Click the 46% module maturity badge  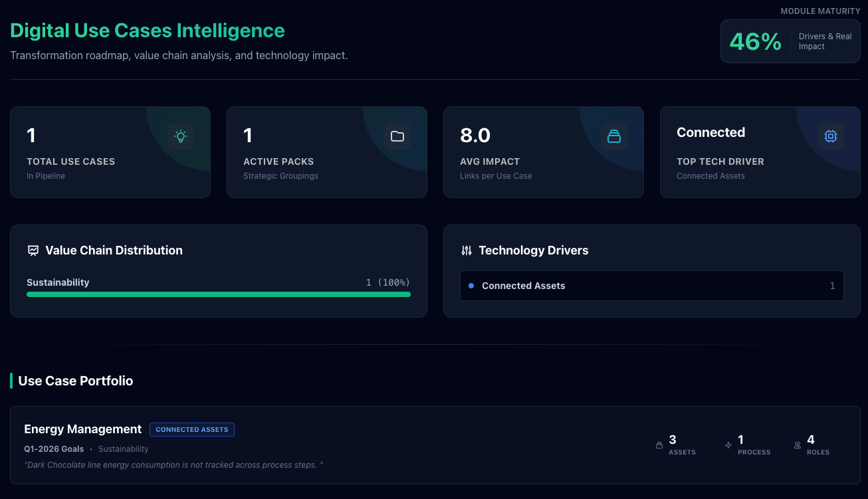pos(790,41)
